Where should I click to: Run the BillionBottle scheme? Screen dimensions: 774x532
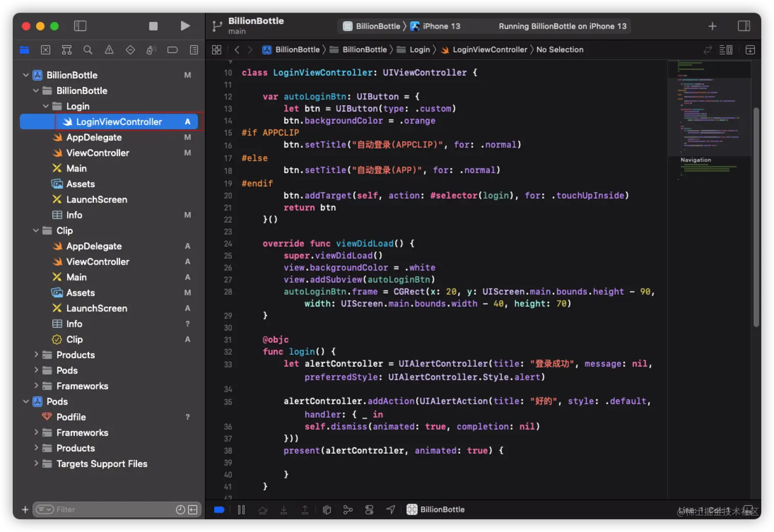tap(185, 26)
